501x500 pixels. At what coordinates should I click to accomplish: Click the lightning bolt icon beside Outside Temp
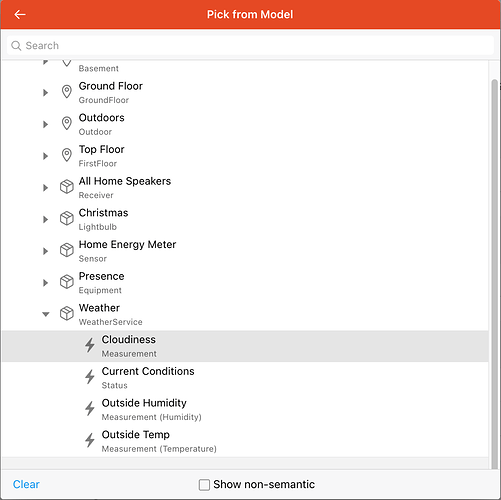point(90,440)
